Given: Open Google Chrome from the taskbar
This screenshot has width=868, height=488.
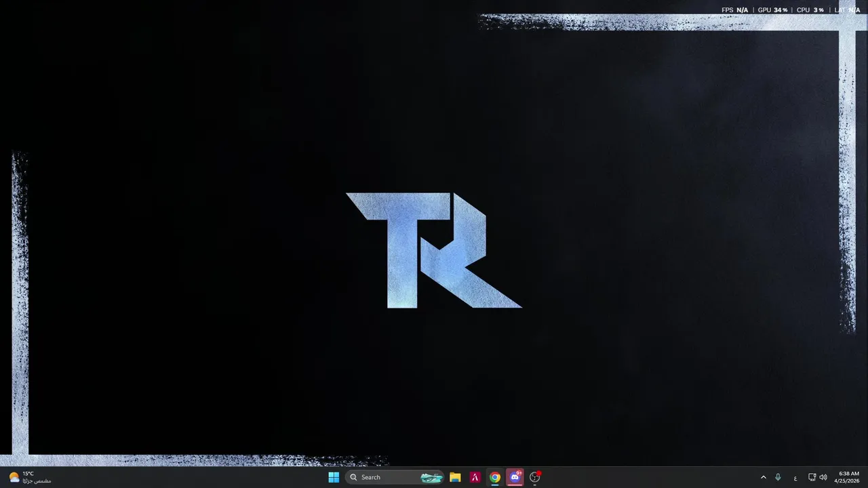Looking at the screenshot, I should [x=495, y=477].
